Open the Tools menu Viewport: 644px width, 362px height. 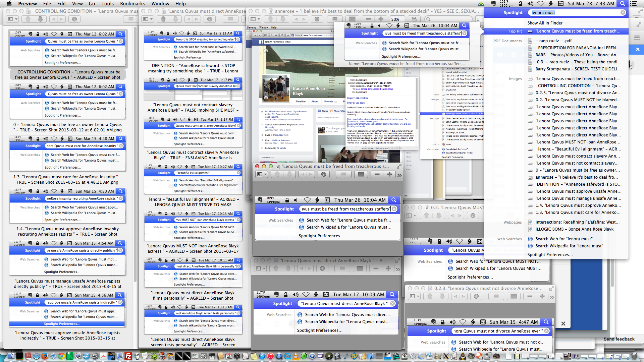pos(107,4)
